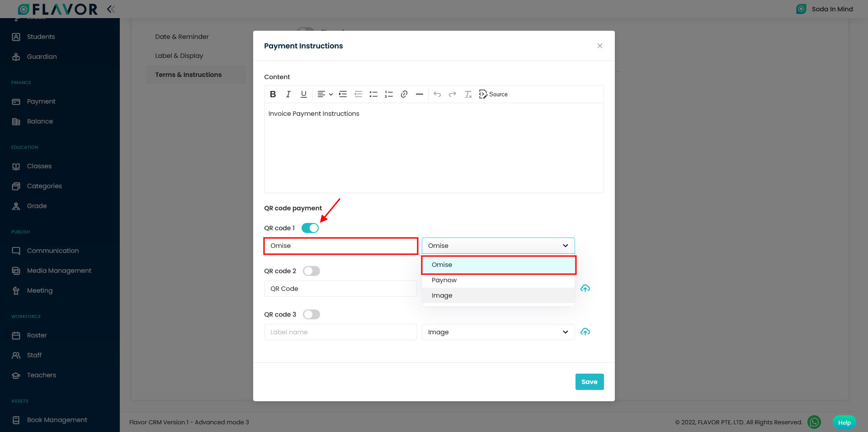
Task: Click the QR code 3 Label name field
Action: (x=341, y=332)
